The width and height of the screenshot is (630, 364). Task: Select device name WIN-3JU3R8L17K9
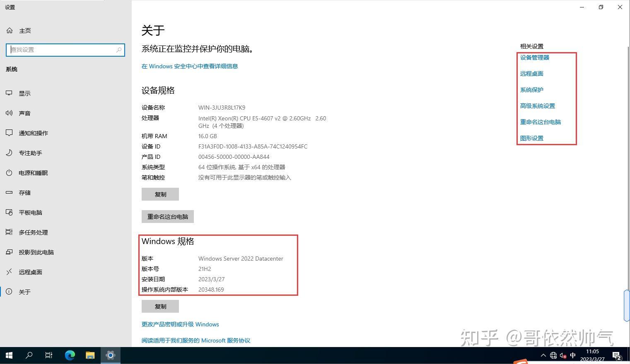point(222,108)
